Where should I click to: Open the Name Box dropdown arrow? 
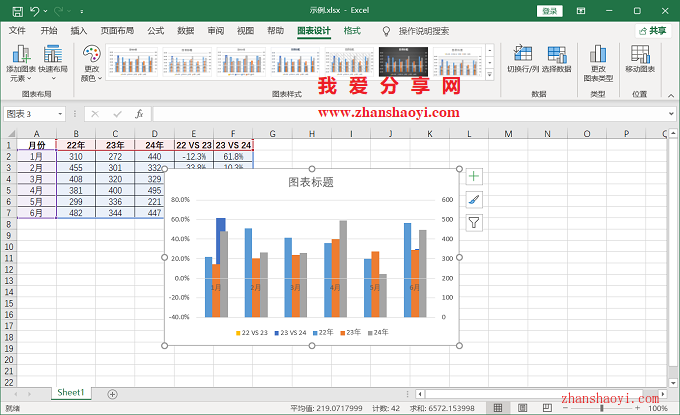click(60, 114)
